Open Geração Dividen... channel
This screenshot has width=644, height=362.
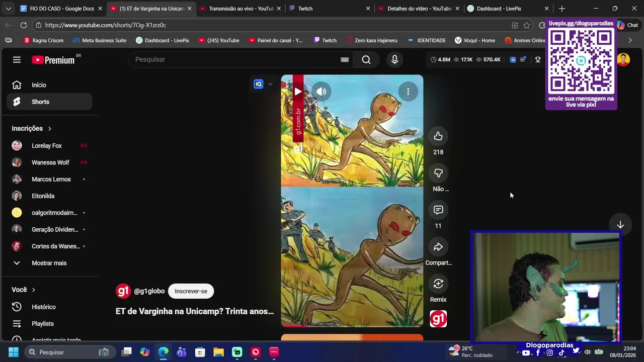point(49,229)
